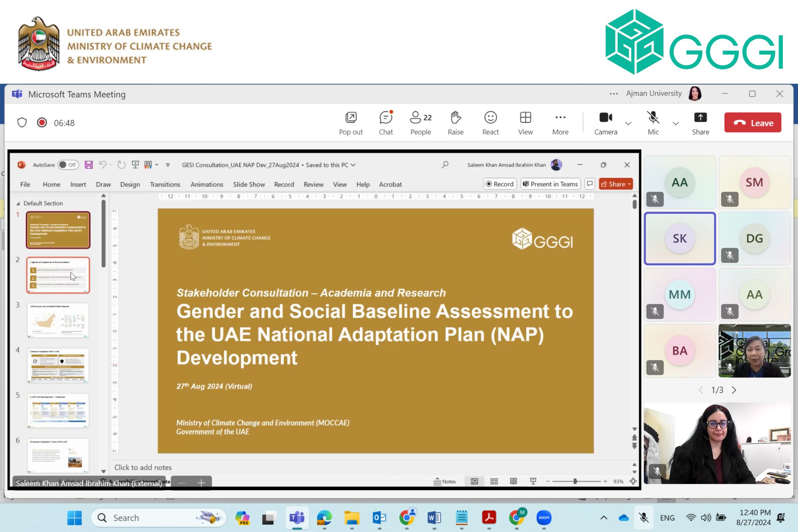Go to next page of participant tiles
Screen dimensions: 798x532
[734, 390]
